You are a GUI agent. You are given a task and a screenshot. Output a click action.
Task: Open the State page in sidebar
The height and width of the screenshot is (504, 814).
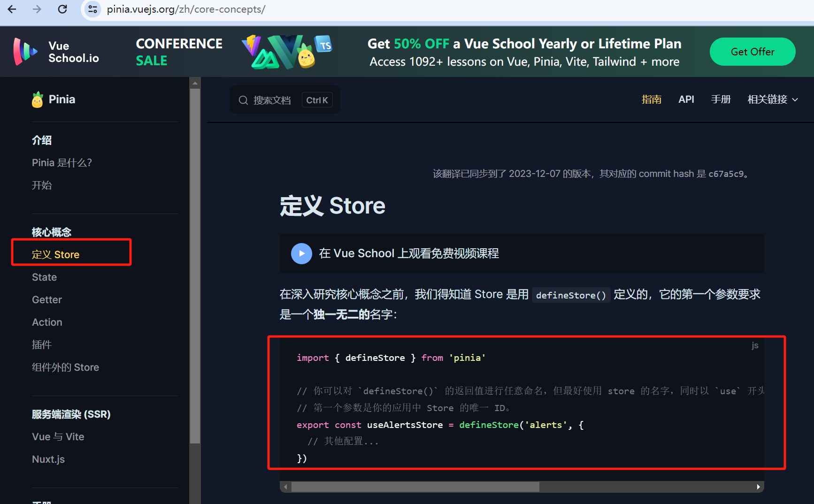pos(44,277)
